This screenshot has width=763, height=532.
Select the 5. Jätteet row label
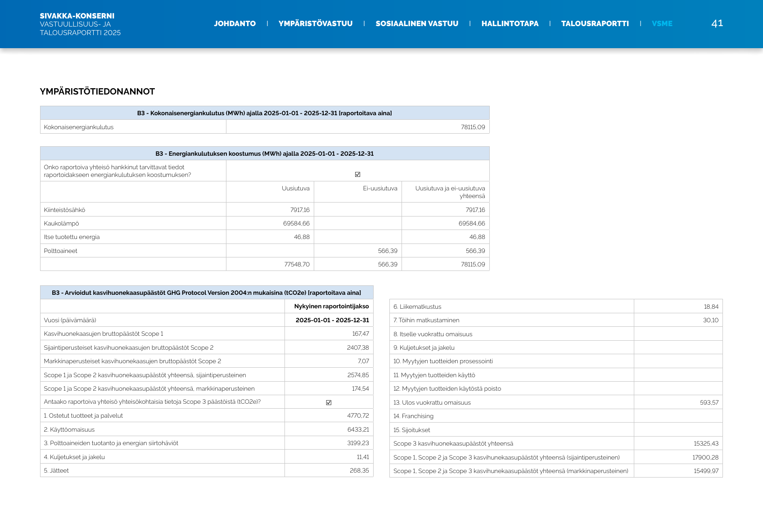coord(56,470)
